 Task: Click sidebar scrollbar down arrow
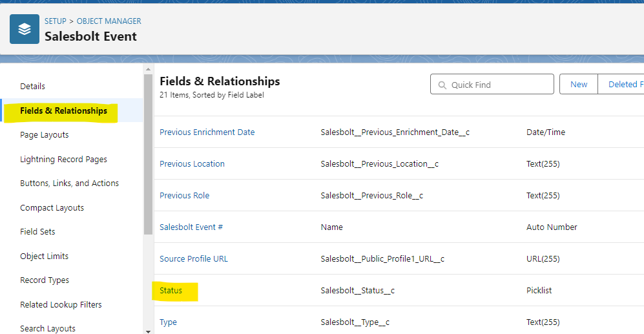pyautogui.click(x=149, y=331)
